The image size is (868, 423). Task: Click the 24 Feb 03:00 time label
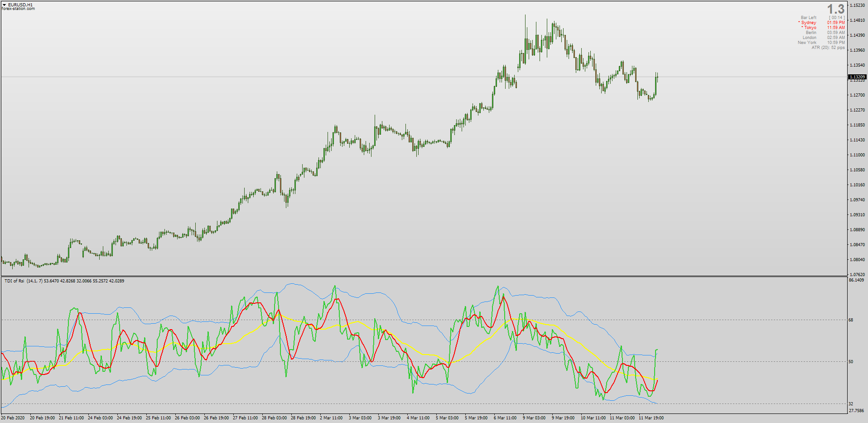tap(100, 418)
